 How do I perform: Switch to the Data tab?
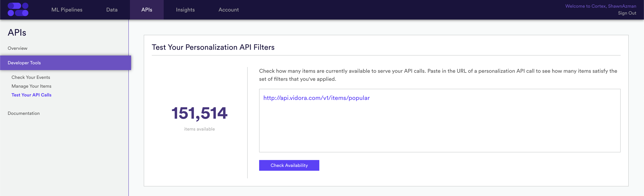coord(112,10)
